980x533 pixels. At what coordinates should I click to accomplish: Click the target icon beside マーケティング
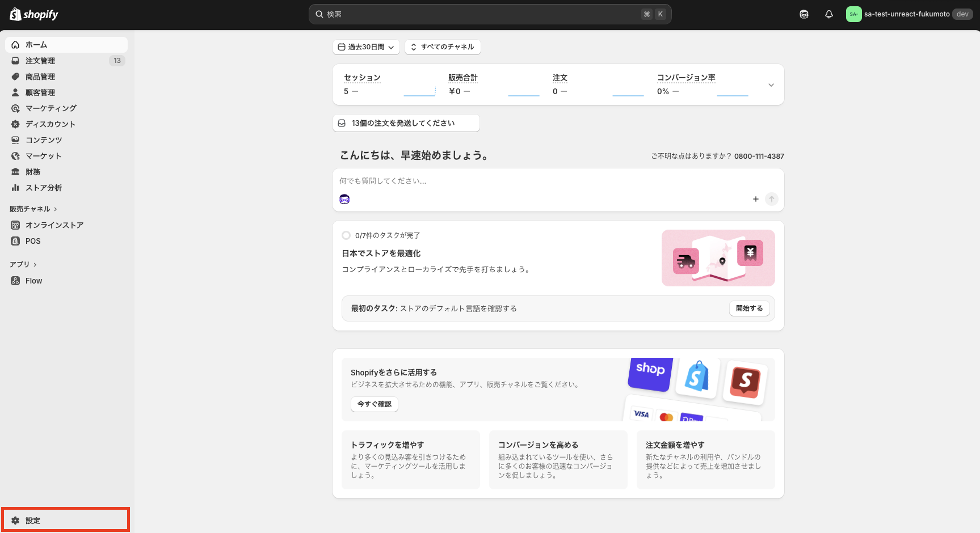15,108
